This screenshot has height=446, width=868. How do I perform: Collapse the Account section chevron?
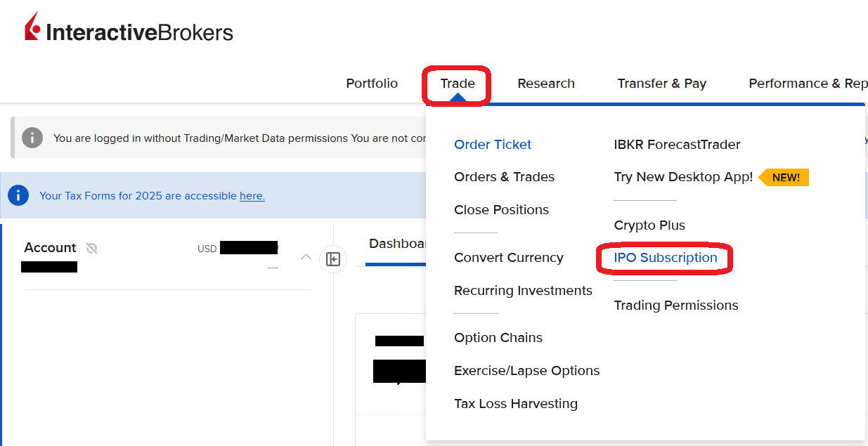click(x=306, y=257)
